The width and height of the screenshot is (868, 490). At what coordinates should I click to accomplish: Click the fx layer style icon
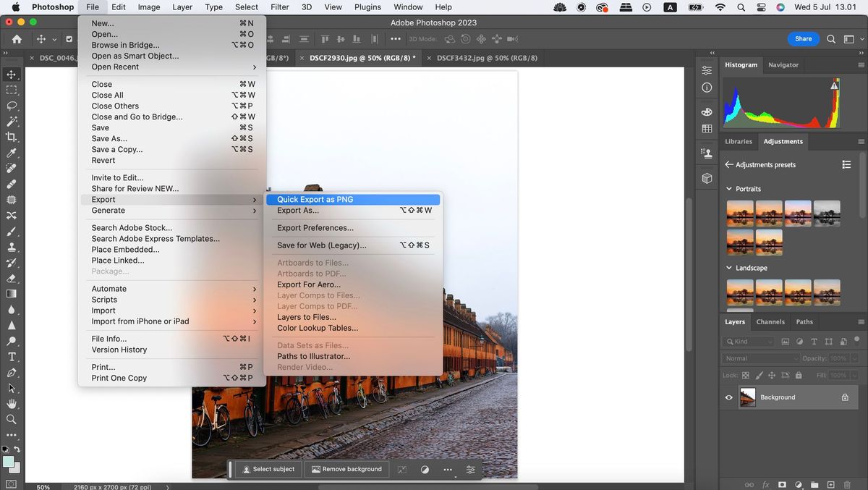pos(765,485)
